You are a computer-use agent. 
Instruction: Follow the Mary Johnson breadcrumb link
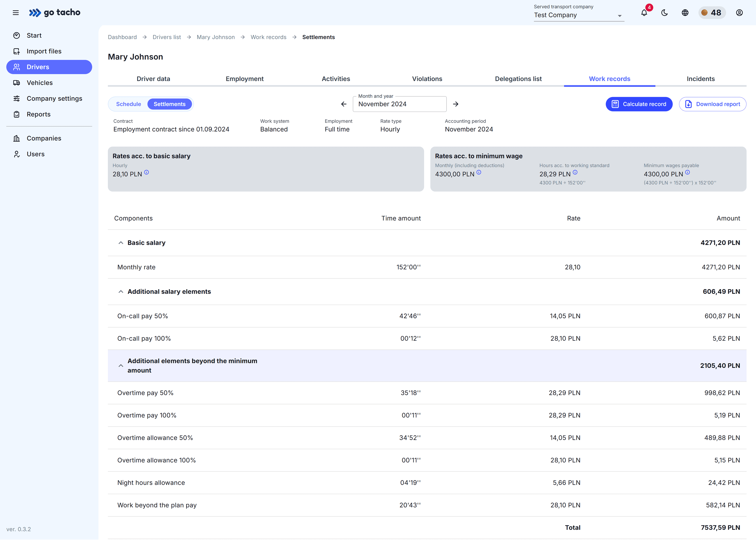coord(216,37)
